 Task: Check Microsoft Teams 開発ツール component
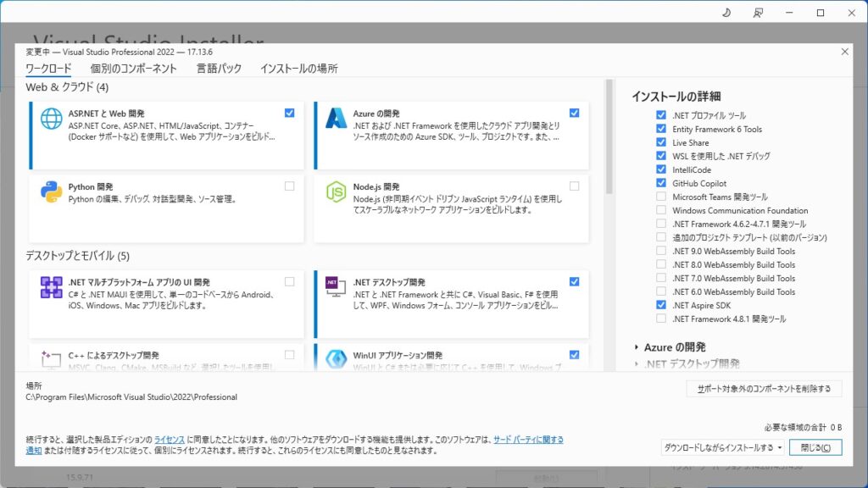point(661,197)
